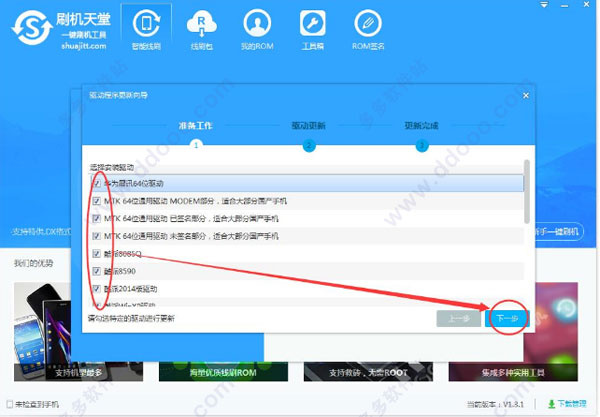Open the 支持救砖,无需ROOT promo thumbnail

(x=368, y=371)
